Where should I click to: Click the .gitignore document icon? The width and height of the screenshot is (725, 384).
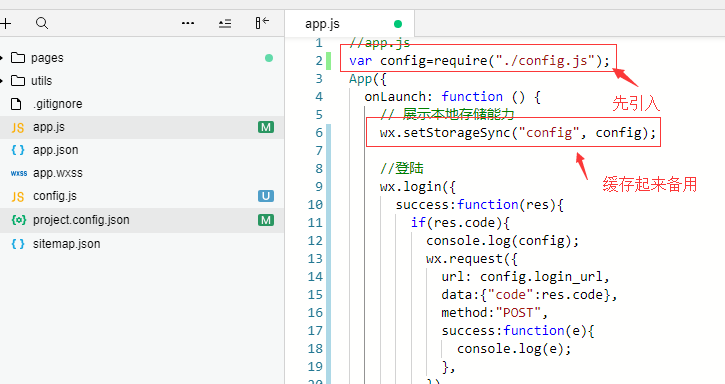coord(16,104)
